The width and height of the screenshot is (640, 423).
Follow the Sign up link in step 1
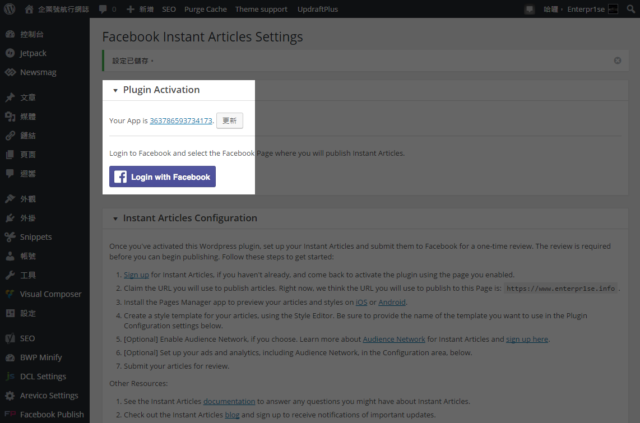[x=136, y=274]
